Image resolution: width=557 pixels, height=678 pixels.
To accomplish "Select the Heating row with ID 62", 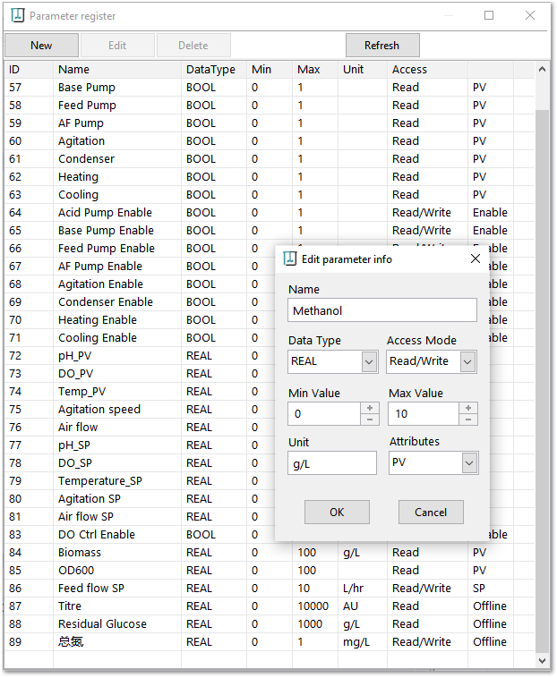I will coord(270,177).
